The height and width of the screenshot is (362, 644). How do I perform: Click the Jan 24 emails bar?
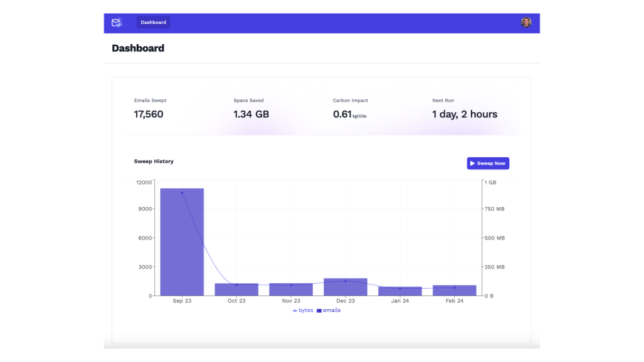click(x=400, y=291)
